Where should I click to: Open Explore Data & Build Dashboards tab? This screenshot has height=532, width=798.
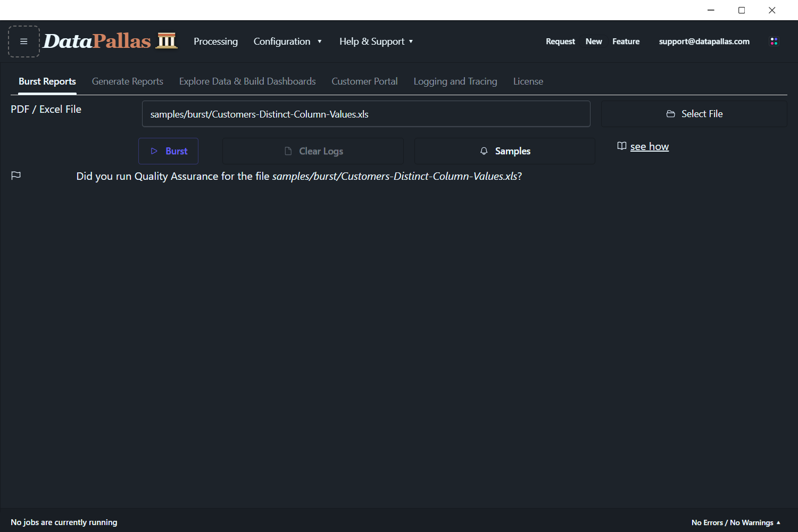(x=247, y=81)
